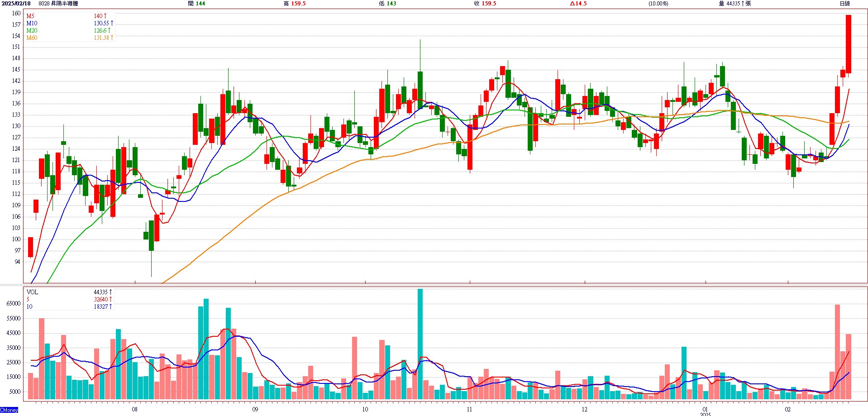The image size is (868, 416).
Task: Click the 127 price axis label
Action: 16,137
